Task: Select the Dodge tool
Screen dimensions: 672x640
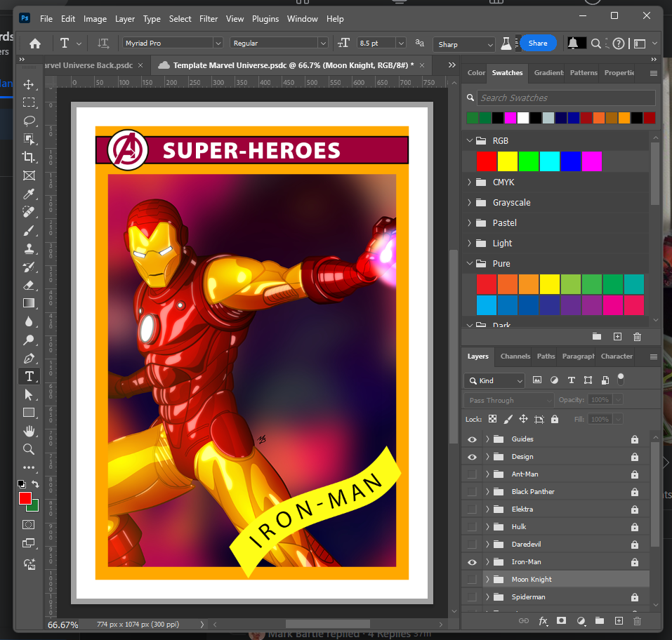Action: tap(29, 340)
